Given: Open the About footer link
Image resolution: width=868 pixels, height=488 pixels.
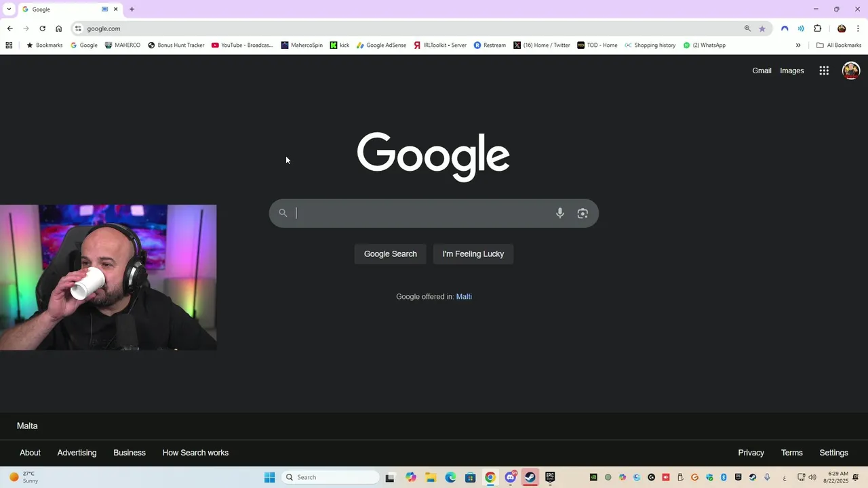Looking at the screenshot, I should 30,453.
